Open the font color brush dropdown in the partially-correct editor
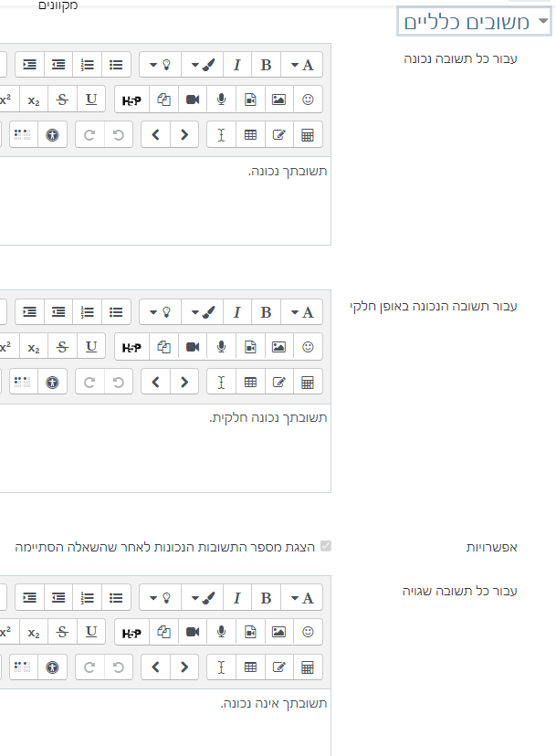 click(202, 312)
